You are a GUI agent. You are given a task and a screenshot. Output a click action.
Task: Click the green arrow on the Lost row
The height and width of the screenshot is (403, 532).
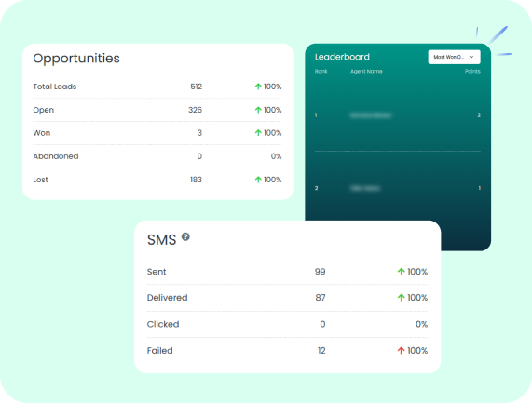coord(258,180)
